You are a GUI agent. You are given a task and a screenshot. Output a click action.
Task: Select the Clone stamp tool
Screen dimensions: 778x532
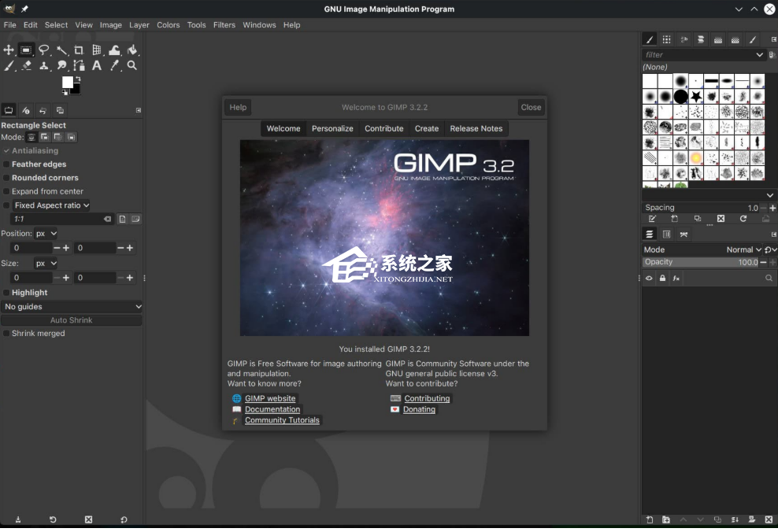point(44,65)
